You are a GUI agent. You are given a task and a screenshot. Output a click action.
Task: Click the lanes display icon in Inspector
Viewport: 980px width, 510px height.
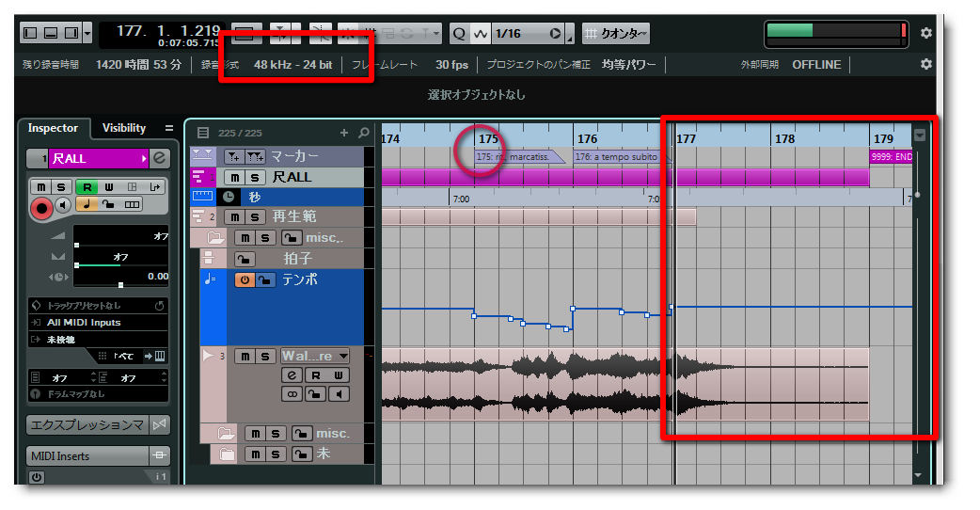[132, 204]
